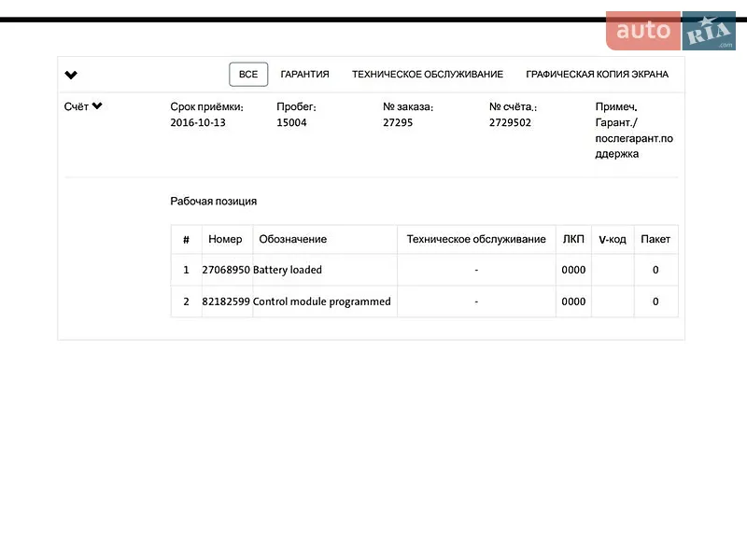
Task: Click the V-код column header
Action: [613, 240]
